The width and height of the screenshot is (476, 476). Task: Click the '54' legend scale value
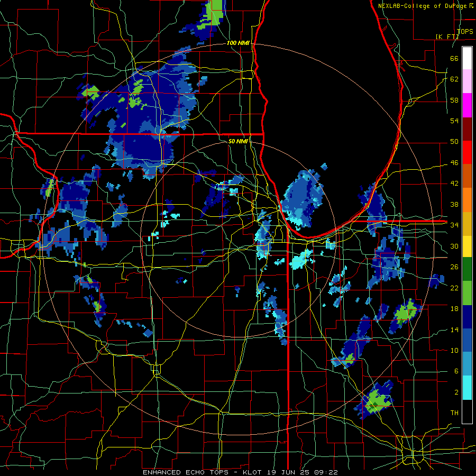point(454,121)
